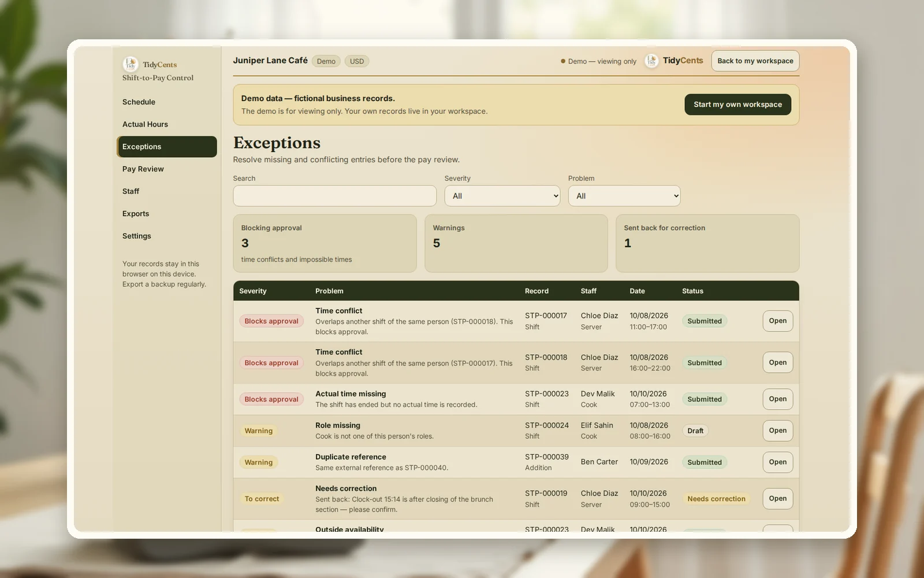Click the Demo badge beside café name
The height and width of the screenshot is (578, 924).
326,61
